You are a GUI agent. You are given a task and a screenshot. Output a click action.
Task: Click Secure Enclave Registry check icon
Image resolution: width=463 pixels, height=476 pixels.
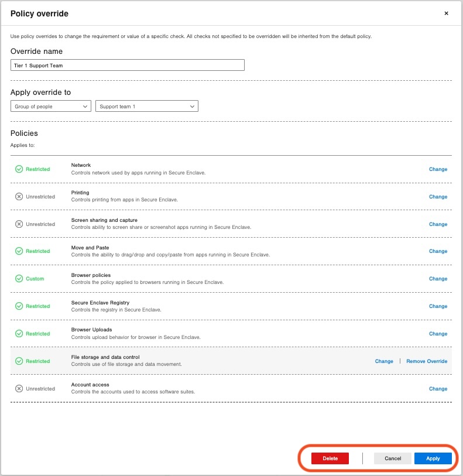[19, 306]
